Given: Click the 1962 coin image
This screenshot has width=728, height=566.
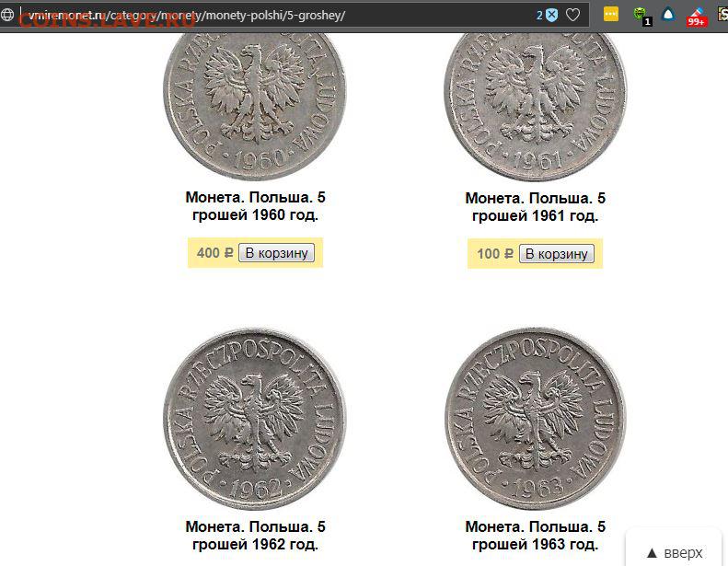Looking at the screenshot, I should [x=254, y=420].
